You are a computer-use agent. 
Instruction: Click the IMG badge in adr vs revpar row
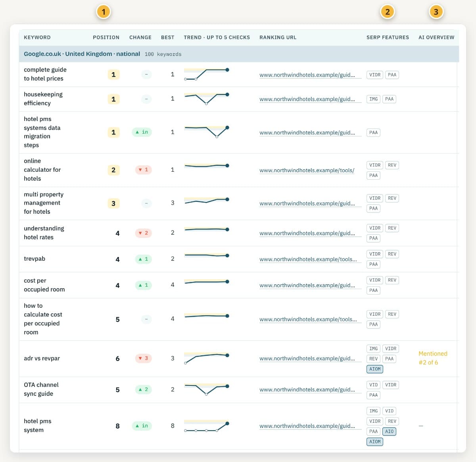pyautogui.click(x=373, y=349)
